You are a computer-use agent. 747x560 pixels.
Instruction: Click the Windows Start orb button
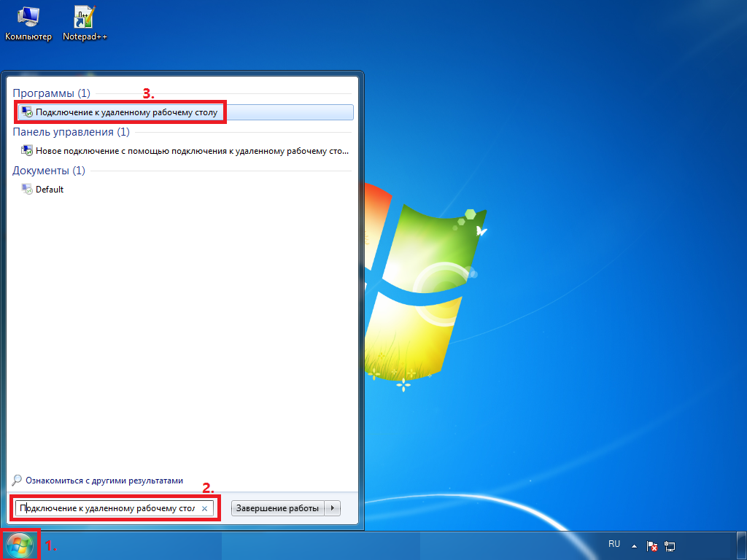coord(20,545)
